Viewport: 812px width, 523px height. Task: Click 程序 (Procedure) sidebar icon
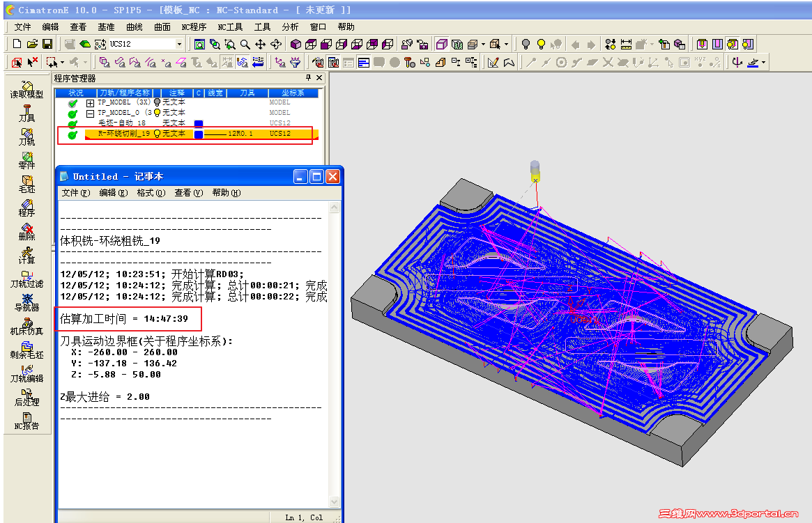point(26,208)
